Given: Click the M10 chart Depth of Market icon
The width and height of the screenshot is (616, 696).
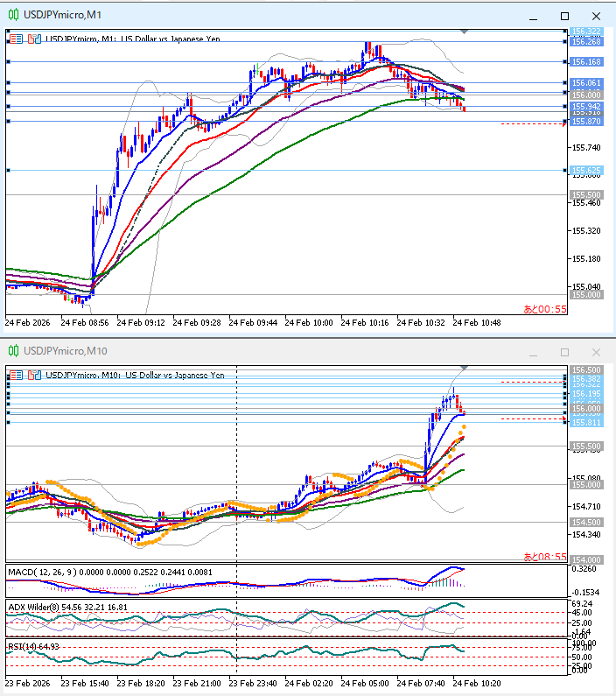Looking at the screenshot, I should pyautogui.click(x=17, y=375).
